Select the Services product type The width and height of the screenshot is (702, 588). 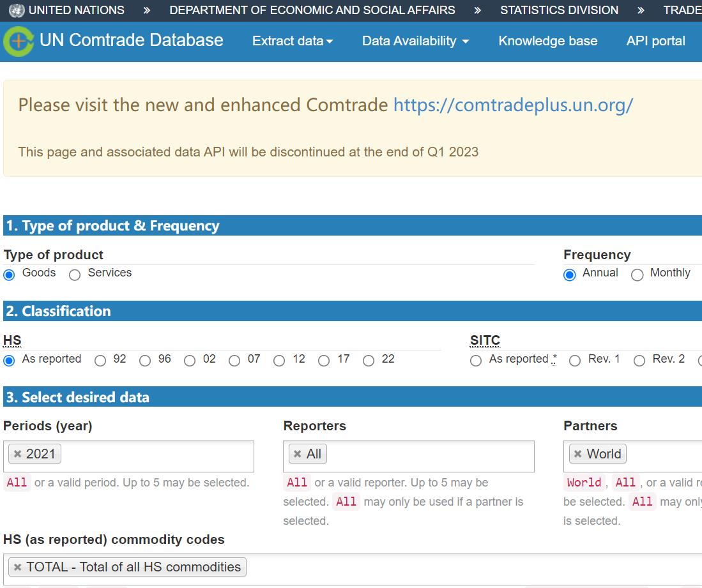(x=75, y=275)
